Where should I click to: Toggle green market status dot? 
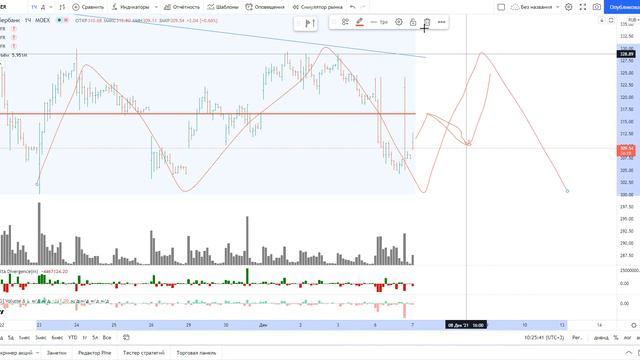click(60, 20)
